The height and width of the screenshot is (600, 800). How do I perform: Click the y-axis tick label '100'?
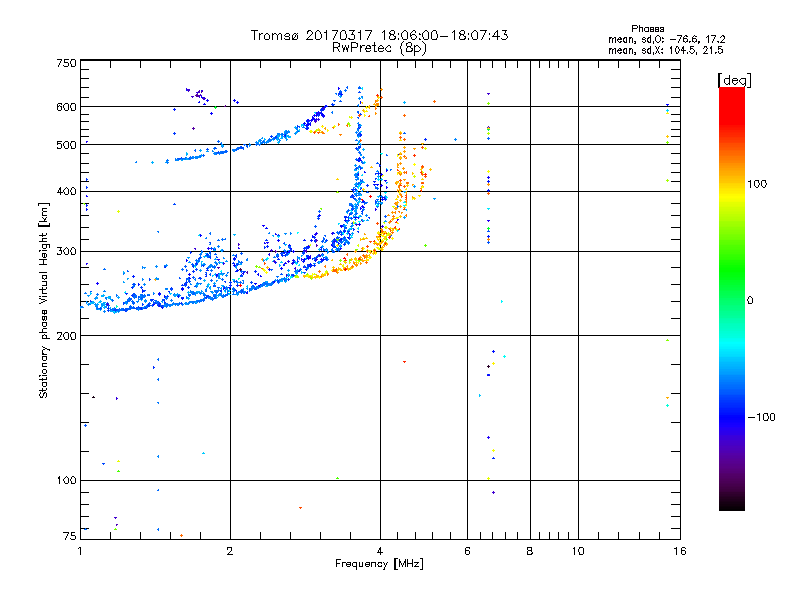pyautogui.click(x=67, y=480)
